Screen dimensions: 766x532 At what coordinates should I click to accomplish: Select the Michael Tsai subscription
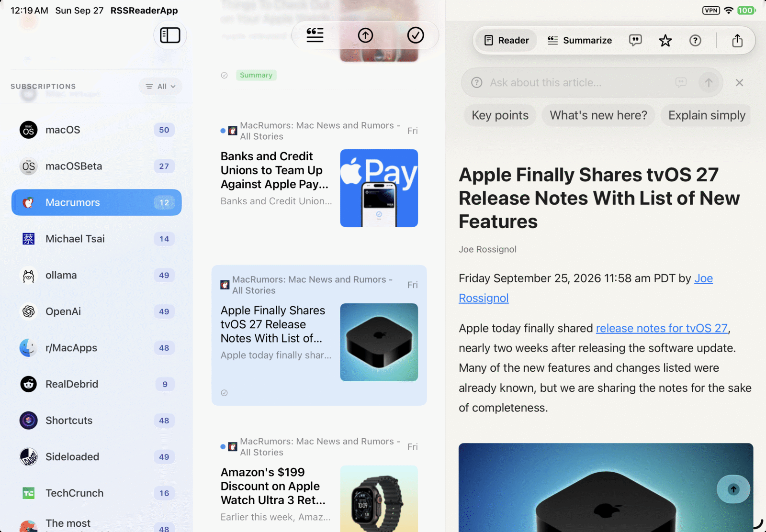coord(97,239)
